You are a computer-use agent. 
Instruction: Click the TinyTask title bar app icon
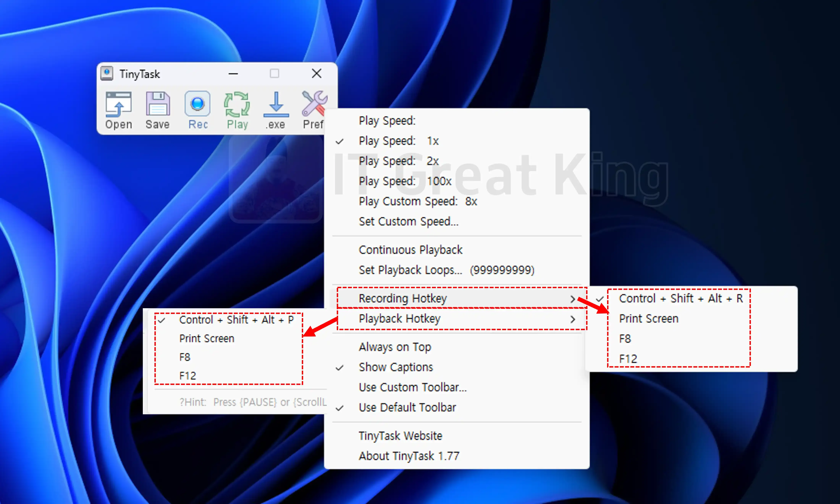coord(107,73)
